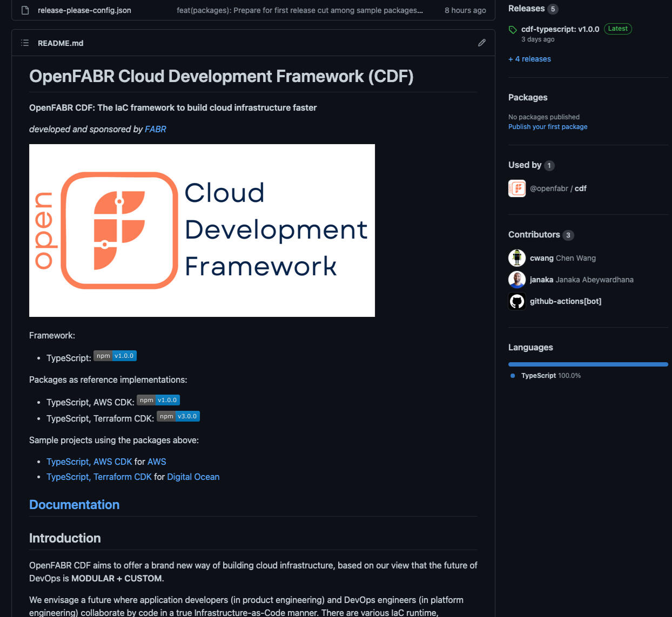Open the Cloud Development Framework logo image
This screenshot has width=672, height=617.
pos(202,230)
